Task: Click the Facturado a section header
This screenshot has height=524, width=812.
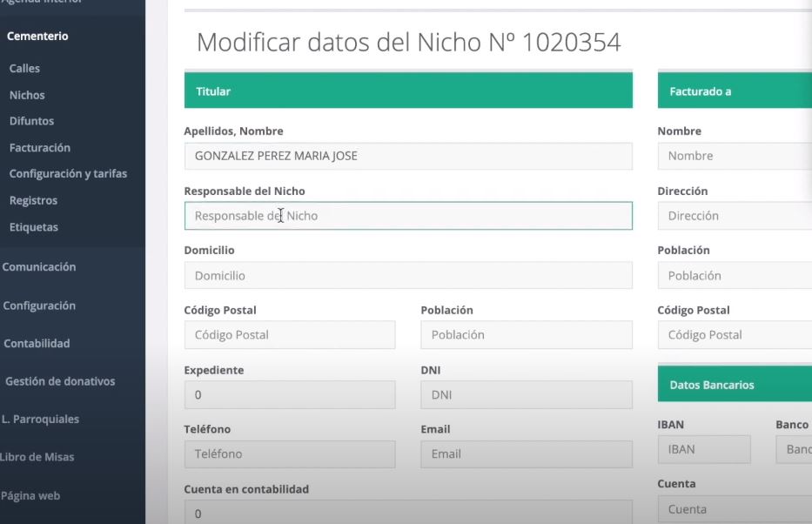Action: pos(735,91)
